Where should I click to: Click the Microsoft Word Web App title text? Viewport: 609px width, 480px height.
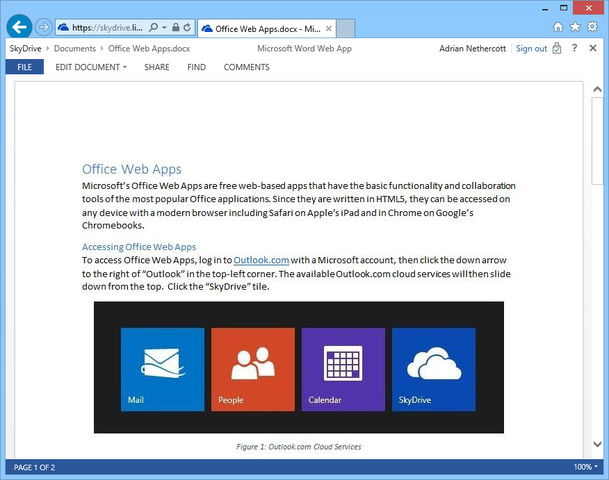click(304, 49)
